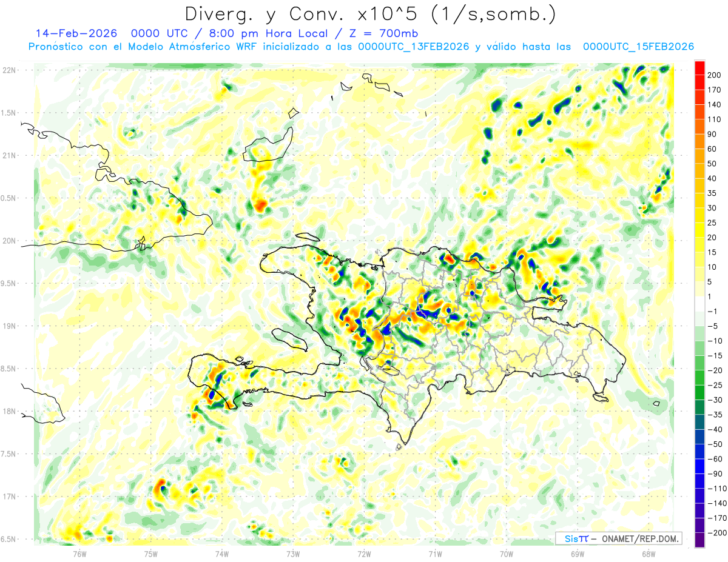Click the '73W' longitude label
Image resolution: width=728 pixels, height=562 pixels.
pyautogui.click(x=293, y=554)
